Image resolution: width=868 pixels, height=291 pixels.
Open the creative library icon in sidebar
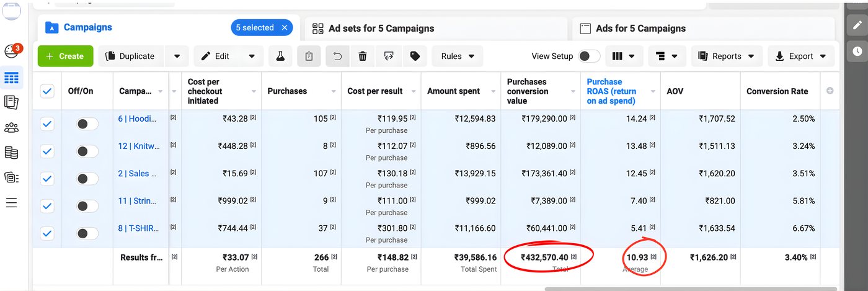[x=11, y=177]
